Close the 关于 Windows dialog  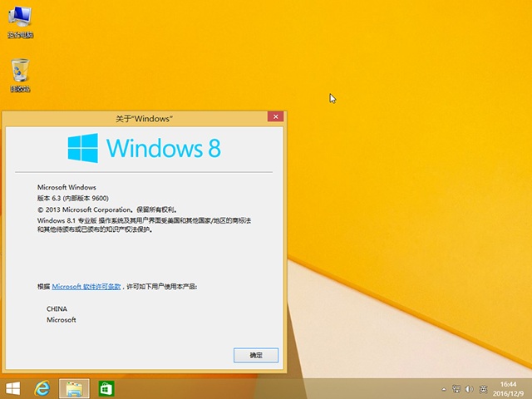pyautogui.click(x=275, y=116)
